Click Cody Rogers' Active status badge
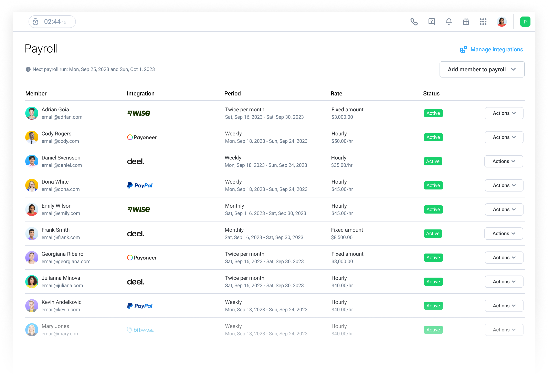Screen dimensions: 548x392 (x=433, y=137)
